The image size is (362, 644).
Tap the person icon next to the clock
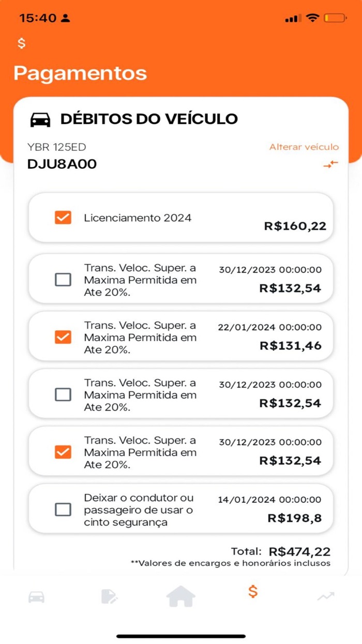(65, 18)
